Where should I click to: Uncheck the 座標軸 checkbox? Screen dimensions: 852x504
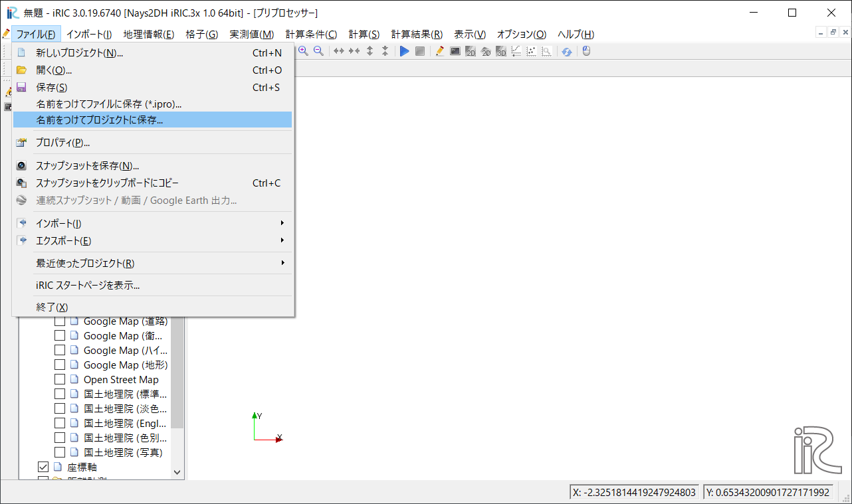tap(44, 467)
